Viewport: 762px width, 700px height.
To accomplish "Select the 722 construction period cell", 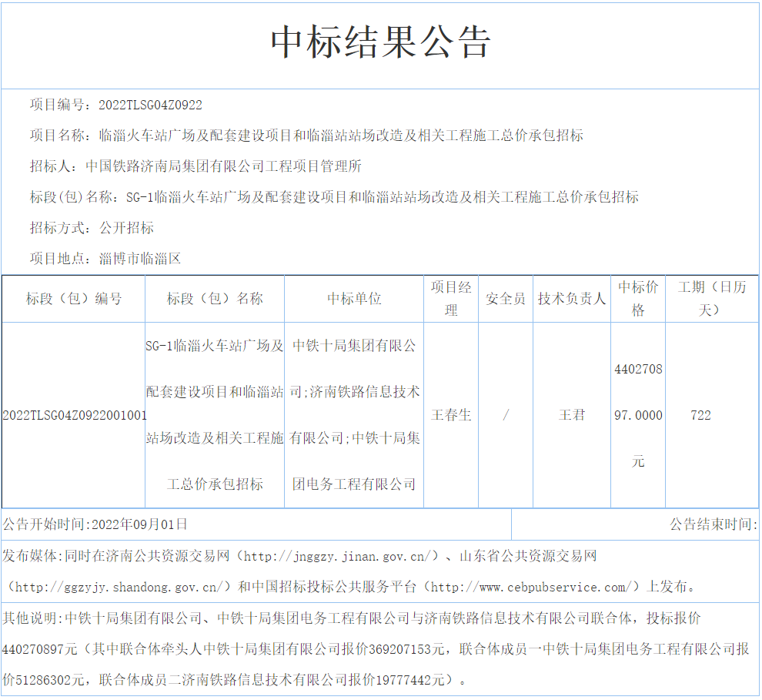I will click(x=700, y=416).
